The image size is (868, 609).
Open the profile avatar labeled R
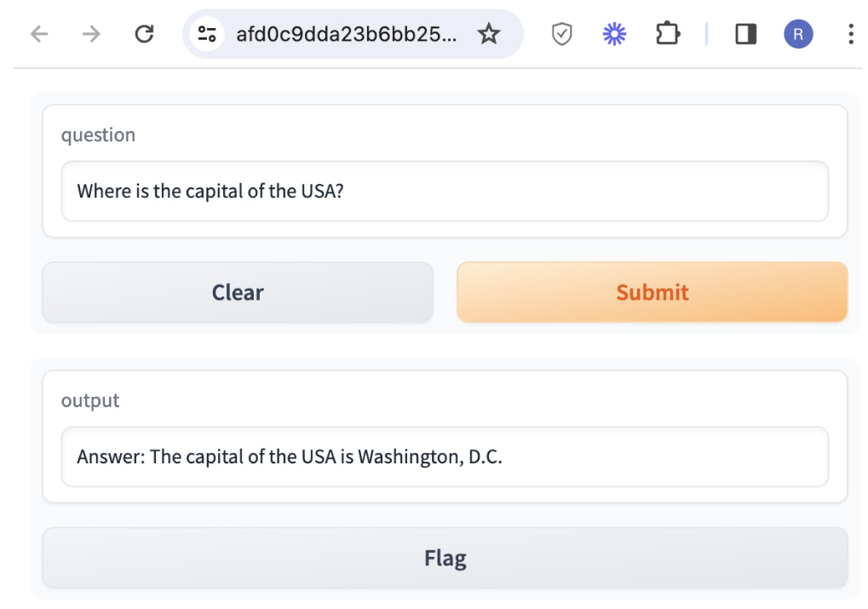point(798,34)
